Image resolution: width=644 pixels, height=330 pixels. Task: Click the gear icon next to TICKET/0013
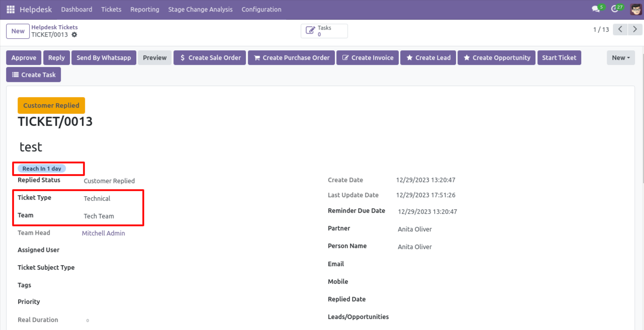click(74, 35)
